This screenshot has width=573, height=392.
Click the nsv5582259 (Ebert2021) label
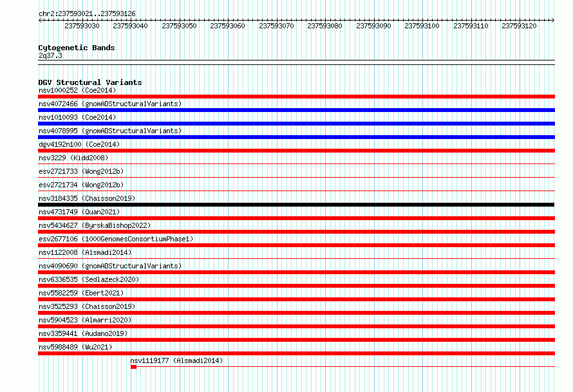tap(81, 293)
